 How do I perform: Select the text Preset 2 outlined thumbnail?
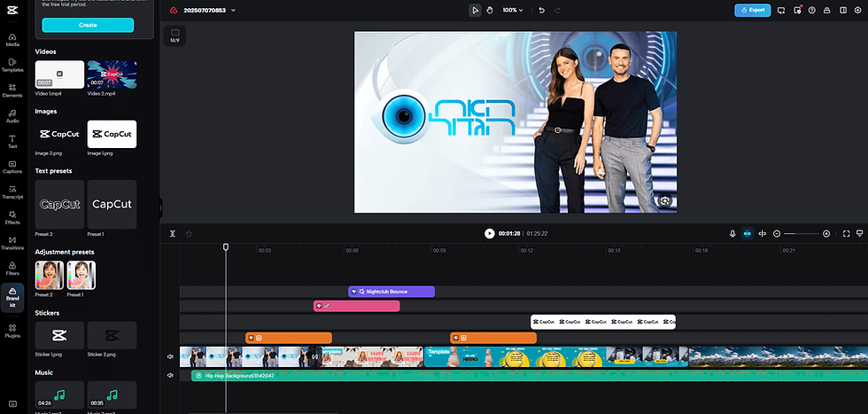[x=60, y=205]
